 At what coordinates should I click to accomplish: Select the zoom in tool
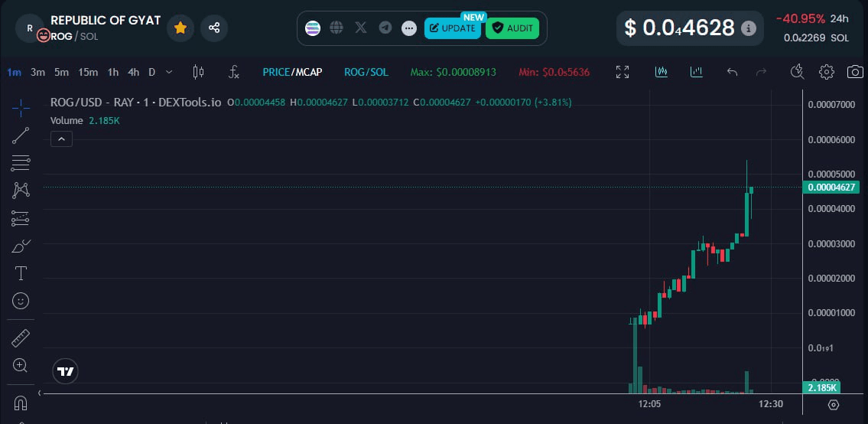21,365
